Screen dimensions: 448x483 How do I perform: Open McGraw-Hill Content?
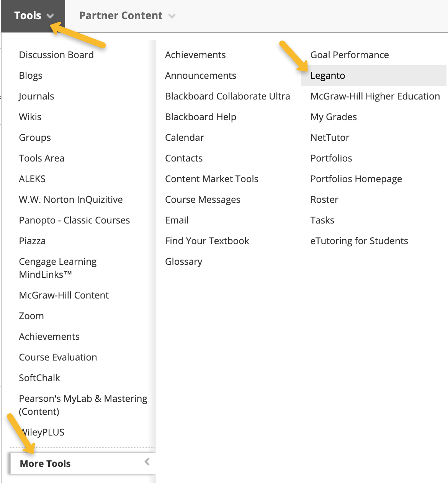64,295
